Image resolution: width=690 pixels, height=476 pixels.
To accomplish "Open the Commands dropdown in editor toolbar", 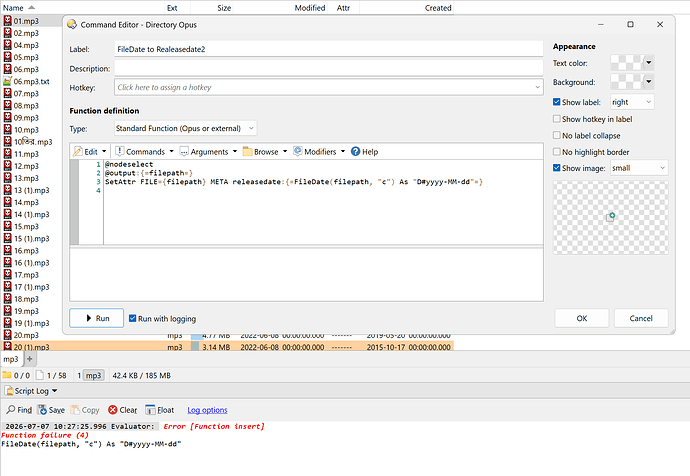I will [x=144, y=152].
